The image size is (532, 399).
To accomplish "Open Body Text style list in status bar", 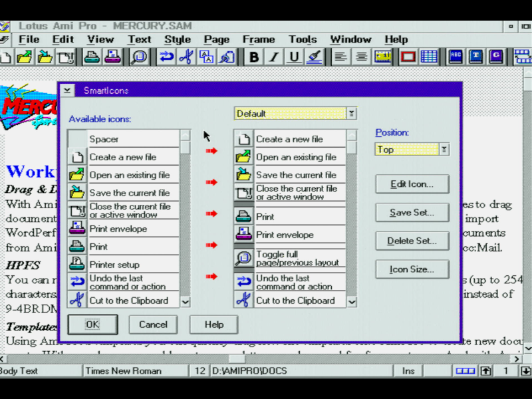I will 41,371.
